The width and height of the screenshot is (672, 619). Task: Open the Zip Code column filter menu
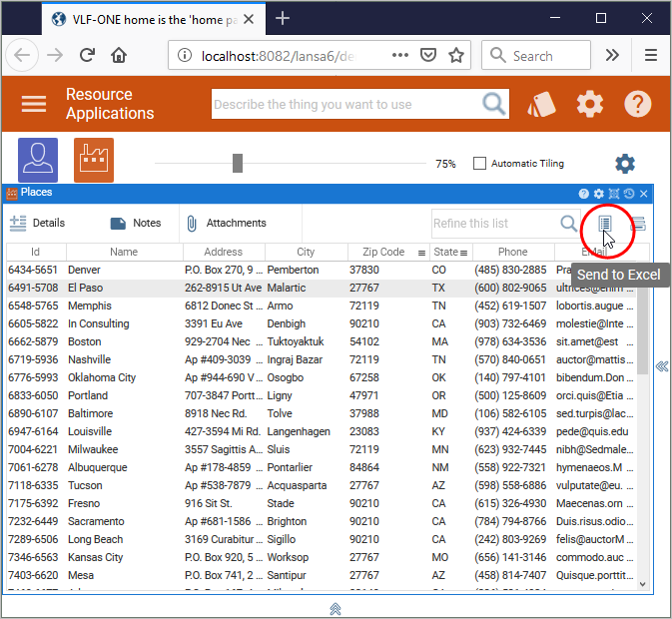tap(421, 253)
